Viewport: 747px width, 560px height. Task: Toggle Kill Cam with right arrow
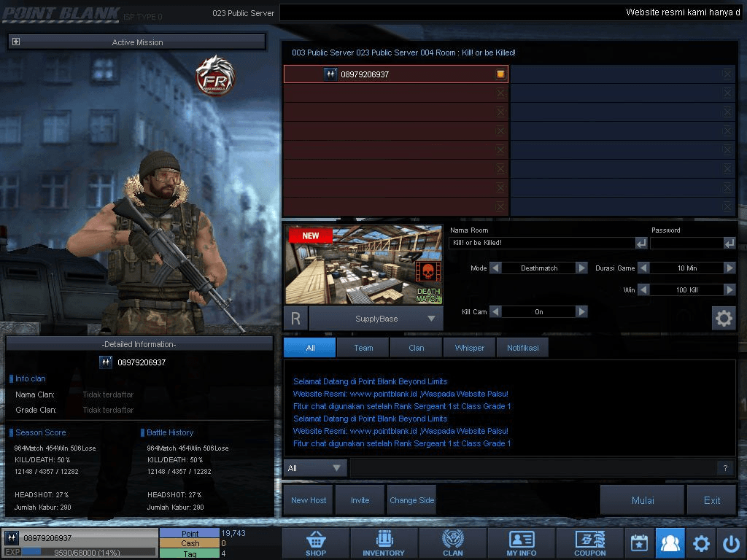[x=581, y=312]
